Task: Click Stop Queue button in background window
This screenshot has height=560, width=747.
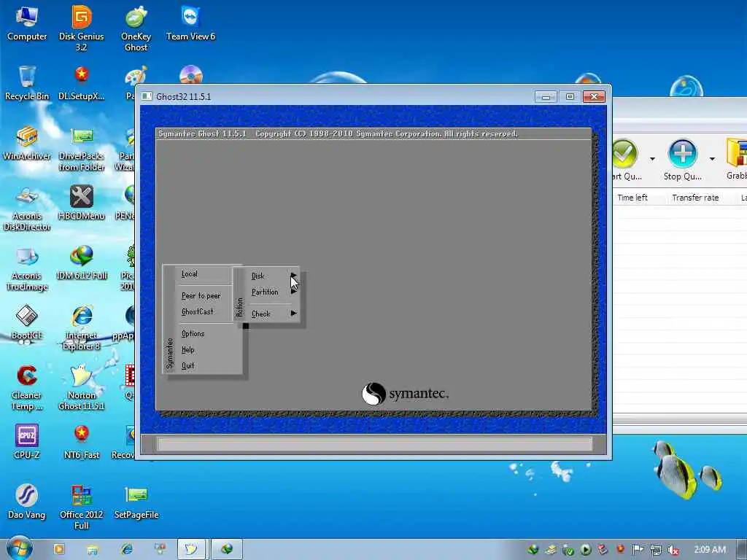Action: click(x=682, y=160)
